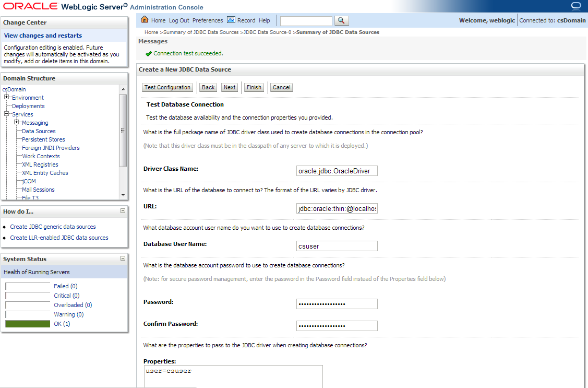588x388 pixels.
Task: Click Log Out in the toolbar
Action: 179,21
